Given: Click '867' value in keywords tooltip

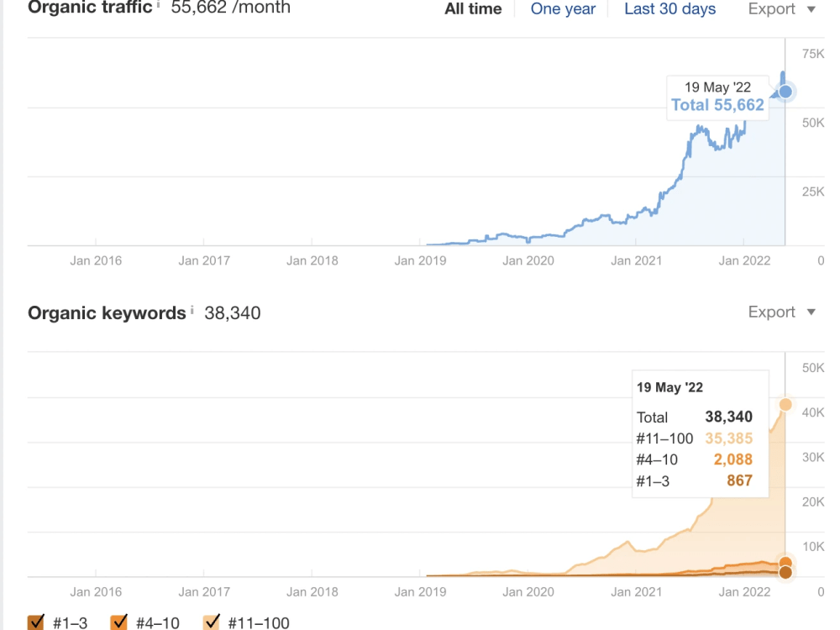Looking at the screenshot, I should (x=740, y=480).
